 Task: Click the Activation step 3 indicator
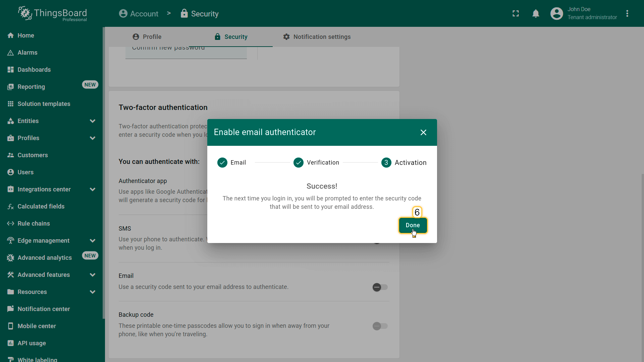point(386,163)
